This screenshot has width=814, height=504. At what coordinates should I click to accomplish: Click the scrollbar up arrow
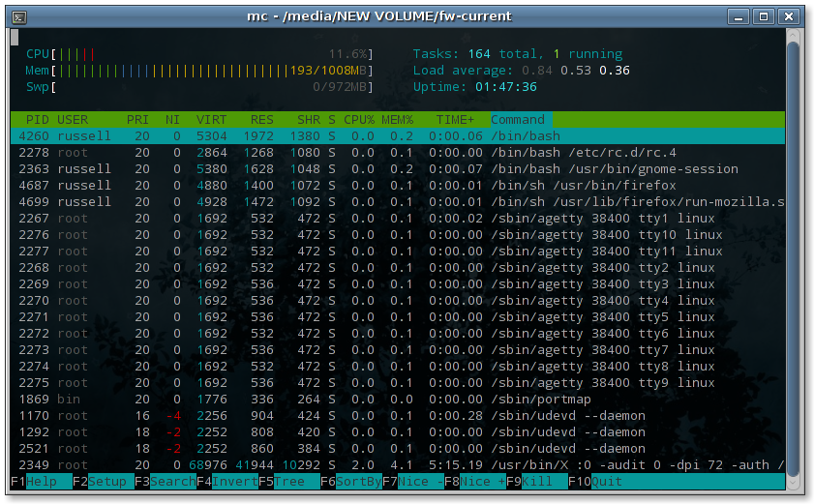coord(793,36)
